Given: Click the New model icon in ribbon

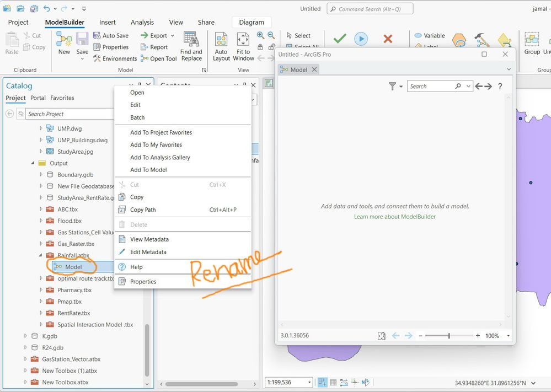Looking at the screenshot, I should 64,39.
